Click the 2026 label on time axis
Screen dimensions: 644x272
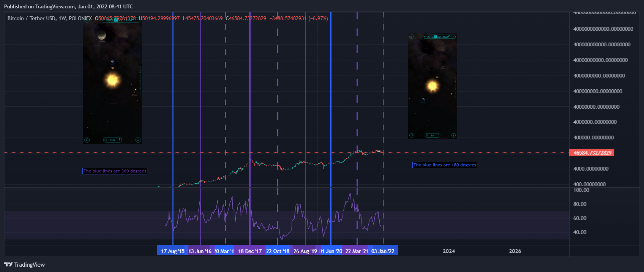point(515,251)
